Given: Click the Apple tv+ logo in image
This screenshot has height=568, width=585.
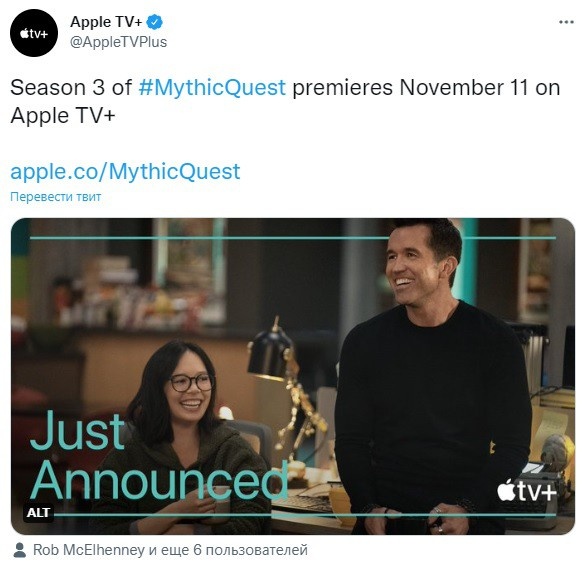Looking at the screenshot, I should 526,490.
